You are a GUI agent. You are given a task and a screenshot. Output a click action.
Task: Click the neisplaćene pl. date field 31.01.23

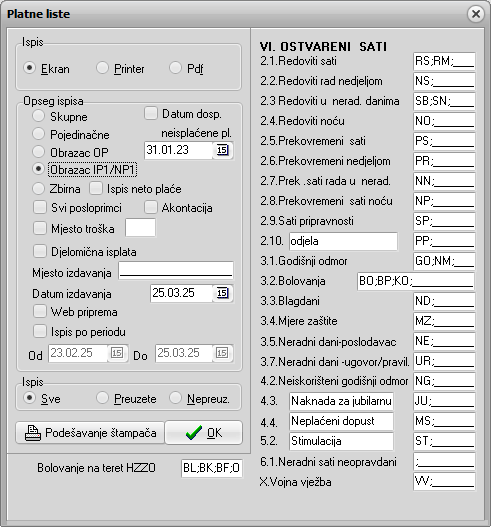[x=178, y=150]
